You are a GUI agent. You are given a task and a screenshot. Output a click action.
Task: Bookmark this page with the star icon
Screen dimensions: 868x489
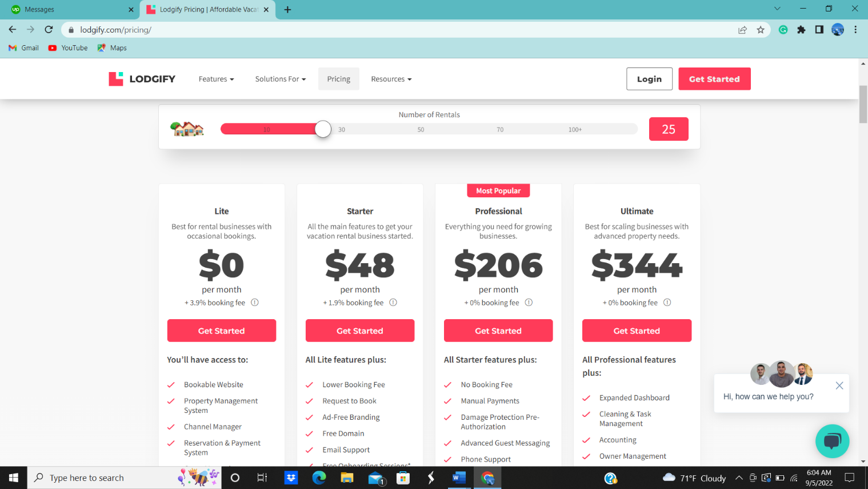pyautogui.click(x=761, y=30)
